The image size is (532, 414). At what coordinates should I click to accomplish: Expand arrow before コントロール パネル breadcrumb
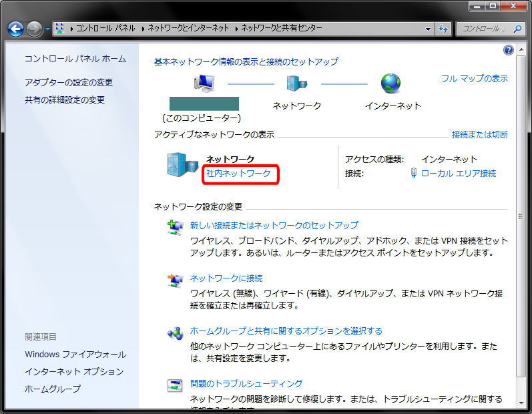(x=71, y=29)
